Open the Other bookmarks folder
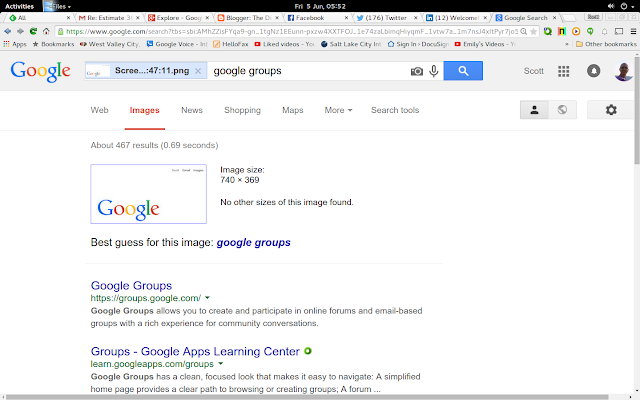 point(606,44)
